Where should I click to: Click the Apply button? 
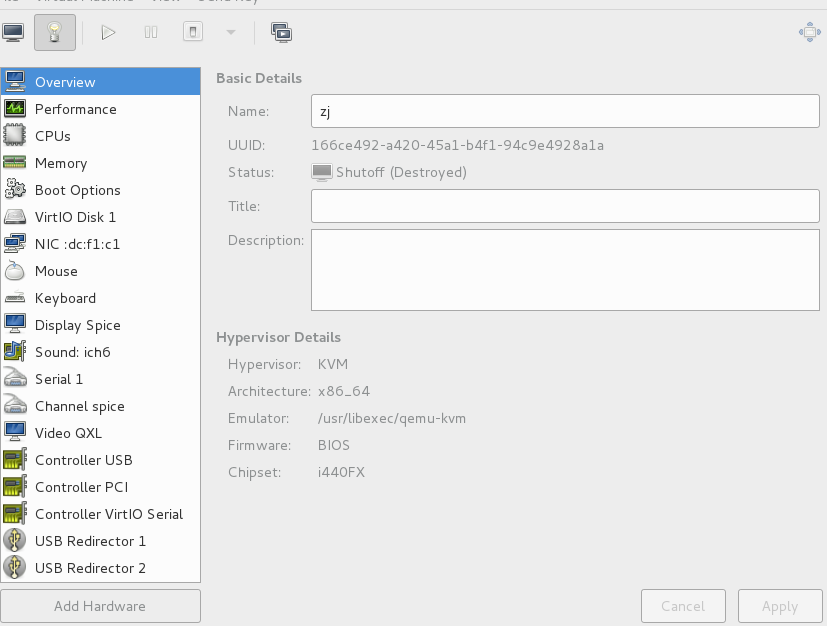[780, 606]
